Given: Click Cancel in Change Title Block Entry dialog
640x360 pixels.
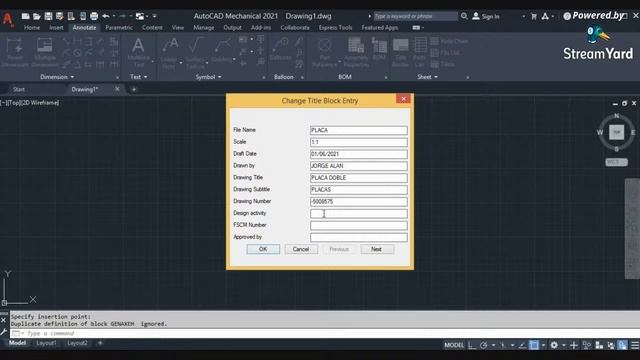Looking at the screenshot, I should coord(301,249).
